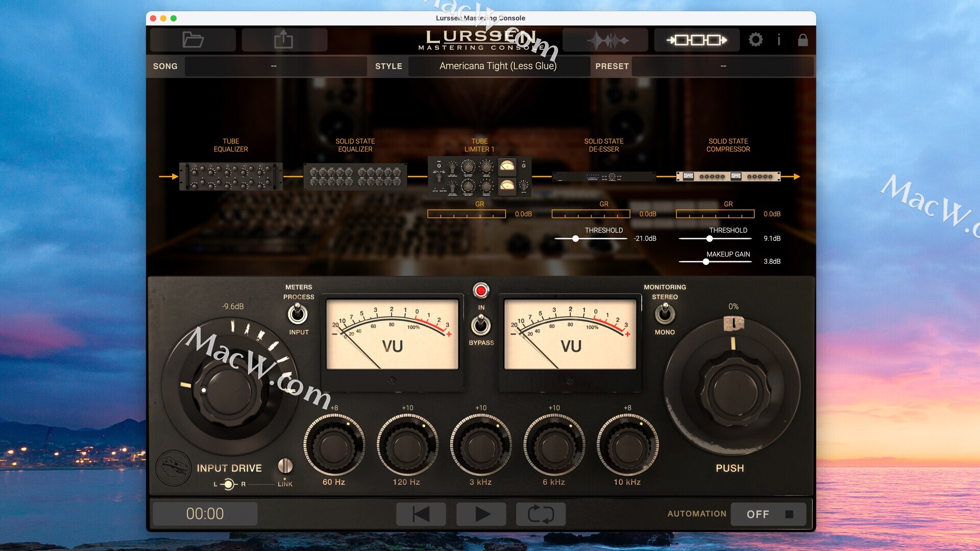This screenshot has width=980, height=551.
Task: Click the lock icon
Action: point(803,40)
